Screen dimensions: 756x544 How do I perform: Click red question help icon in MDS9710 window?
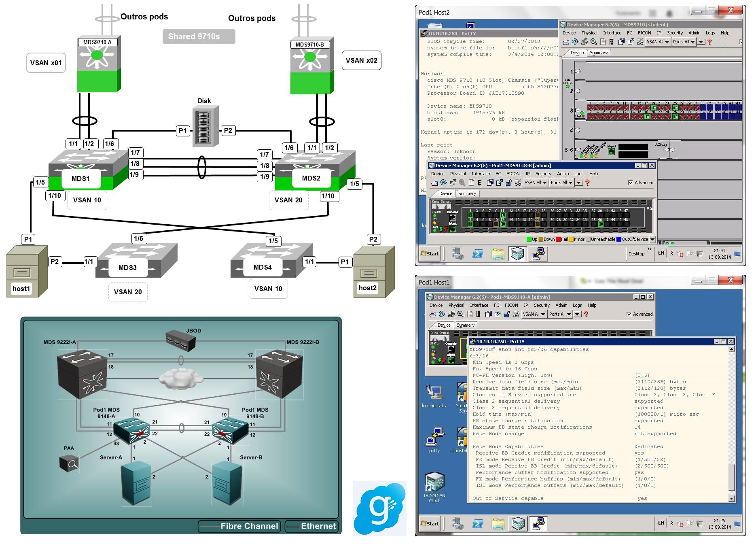click(x=709, y=42)
